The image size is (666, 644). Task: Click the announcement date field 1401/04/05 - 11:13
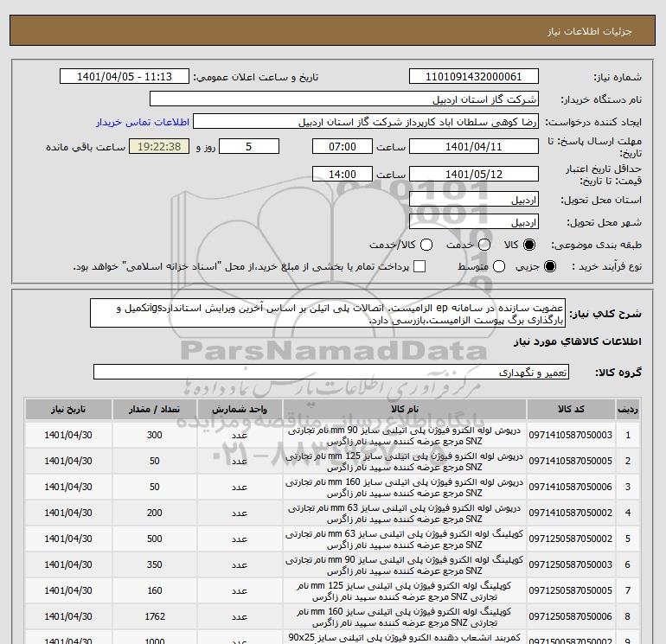[125, 77]
